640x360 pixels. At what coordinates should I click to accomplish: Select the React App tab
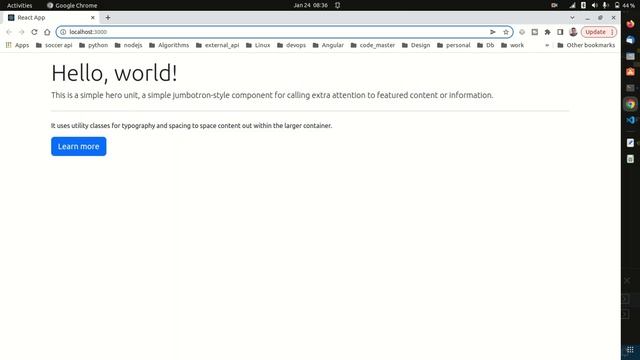[x=51, y=18]
